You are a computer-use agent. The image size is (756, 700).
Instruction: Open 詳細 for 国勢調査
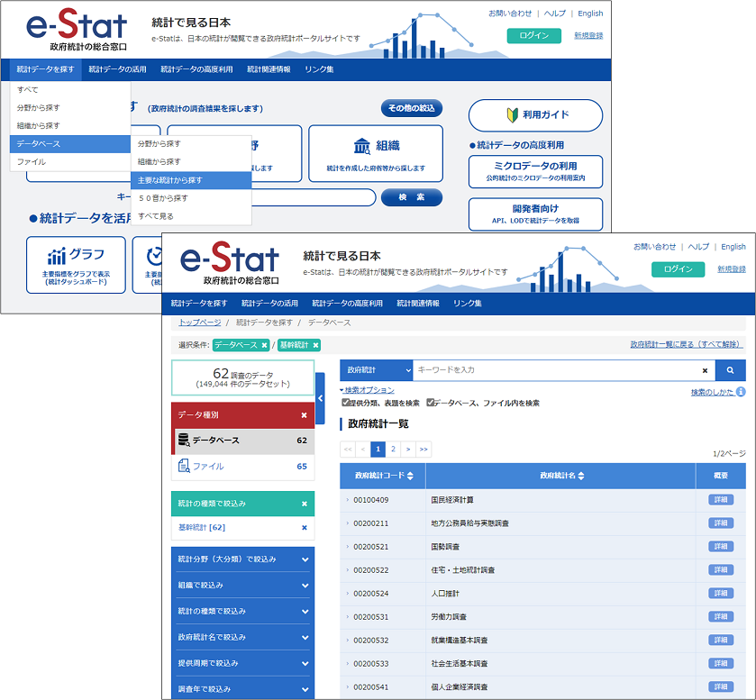(x=721, y=547)
